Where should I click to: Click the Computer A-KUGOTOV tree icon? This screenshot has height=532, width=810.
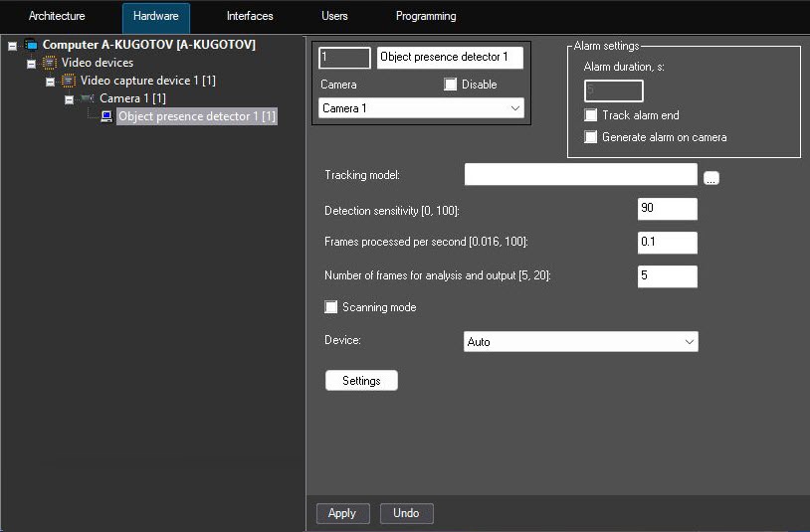pyautogui.click(x=31, y=45)
